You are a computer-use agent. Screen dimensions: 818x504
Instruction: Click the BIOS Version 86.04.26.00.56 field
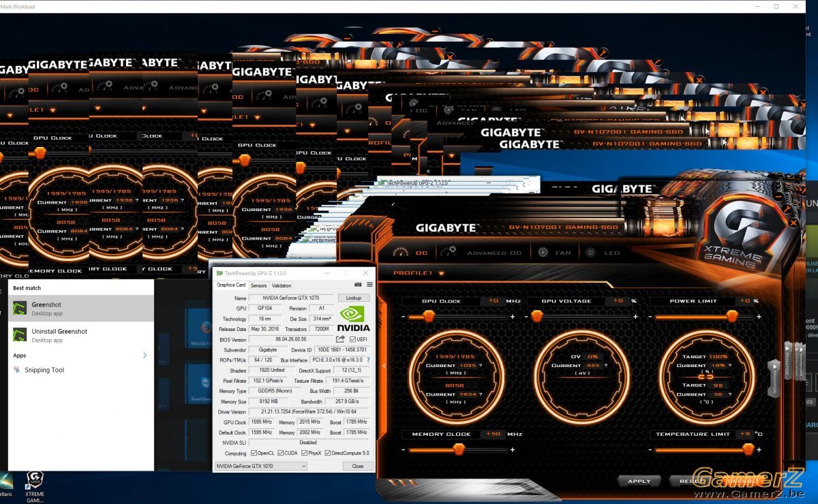(x=291, y=339)
